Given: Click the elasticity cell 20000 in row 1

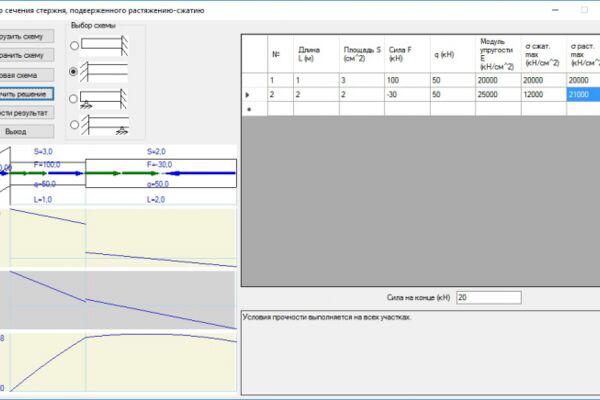Looking at the screenshot, I should click(x=498, y=80).
